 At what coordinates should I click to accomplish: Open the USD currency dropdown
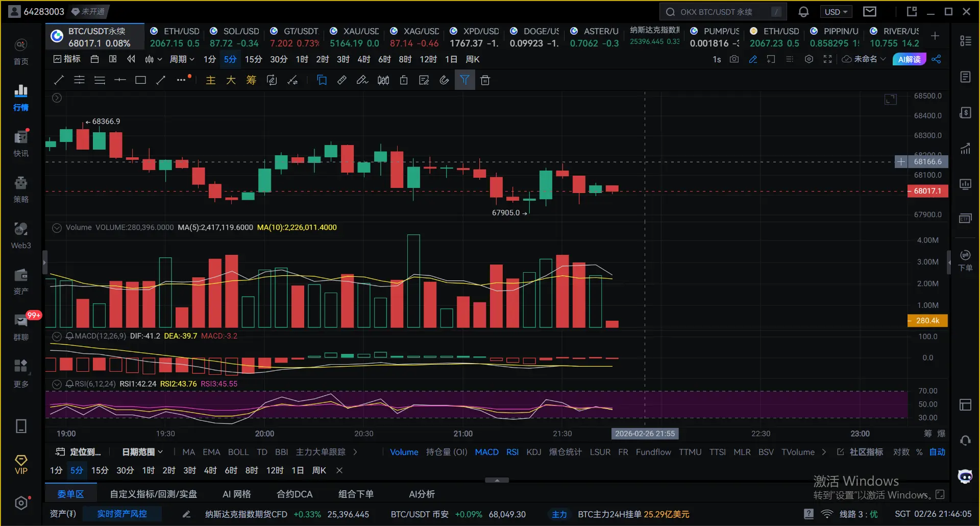click(836, 12)
